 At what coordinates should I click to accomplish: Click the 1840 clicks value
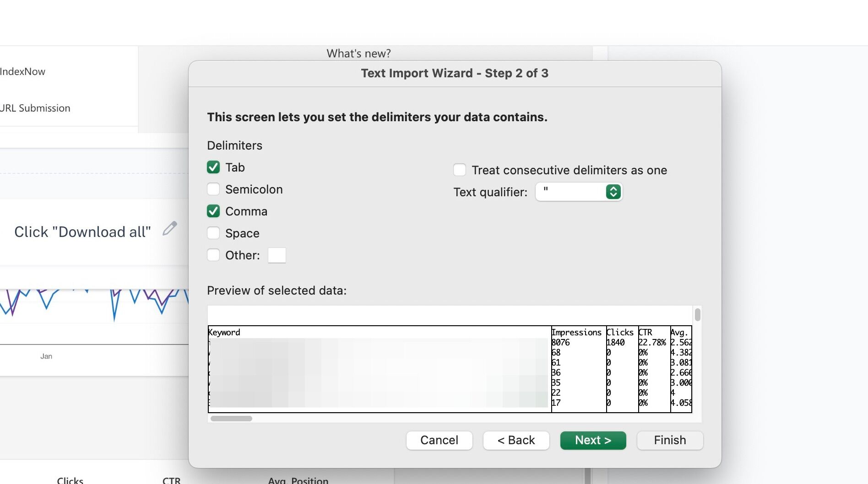(616, 342)
